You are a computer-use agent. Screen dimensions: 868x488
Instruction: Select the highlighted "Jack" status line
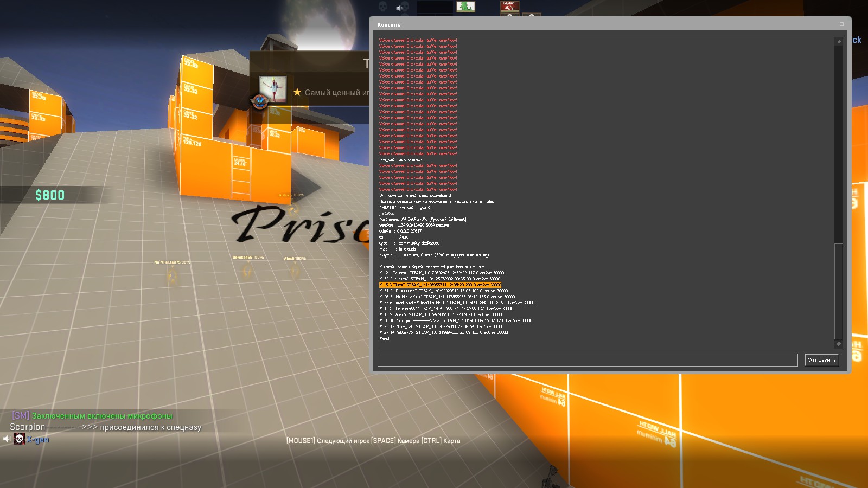439,285
